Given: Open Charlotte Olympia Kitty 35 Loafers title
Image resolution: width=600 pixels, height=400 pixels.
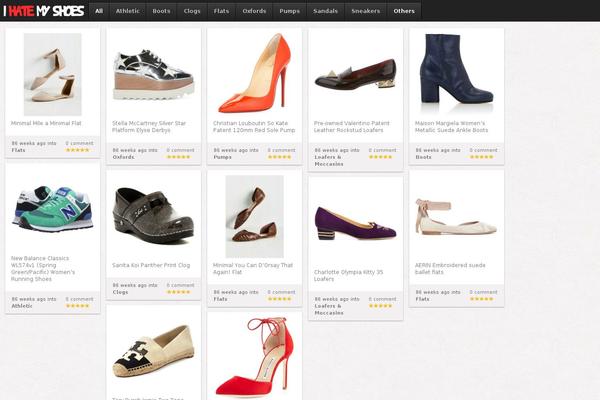Looking at the screenshot, I should (x=348, y=276).
